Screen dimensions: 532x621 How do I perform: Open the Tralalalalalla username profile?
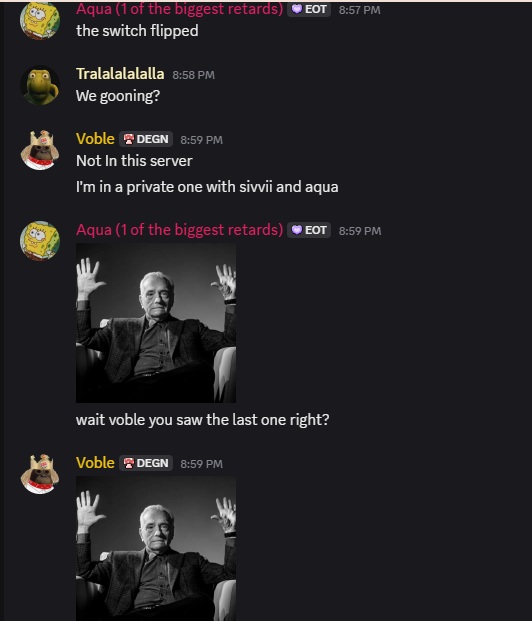pyautogui.click(x=120, y=74)
